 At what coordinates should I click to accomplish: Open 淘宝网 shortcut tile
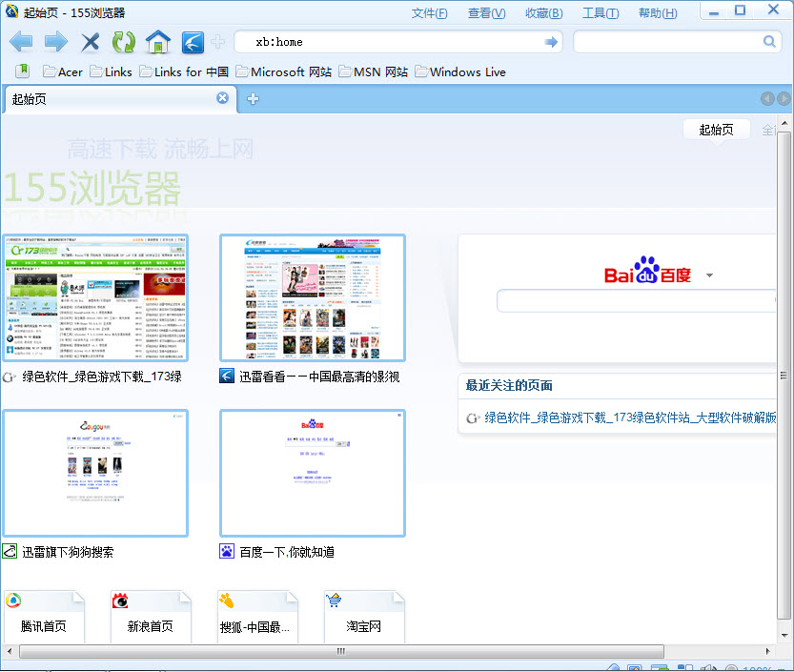pyautogui.click(x=364, y=617)
